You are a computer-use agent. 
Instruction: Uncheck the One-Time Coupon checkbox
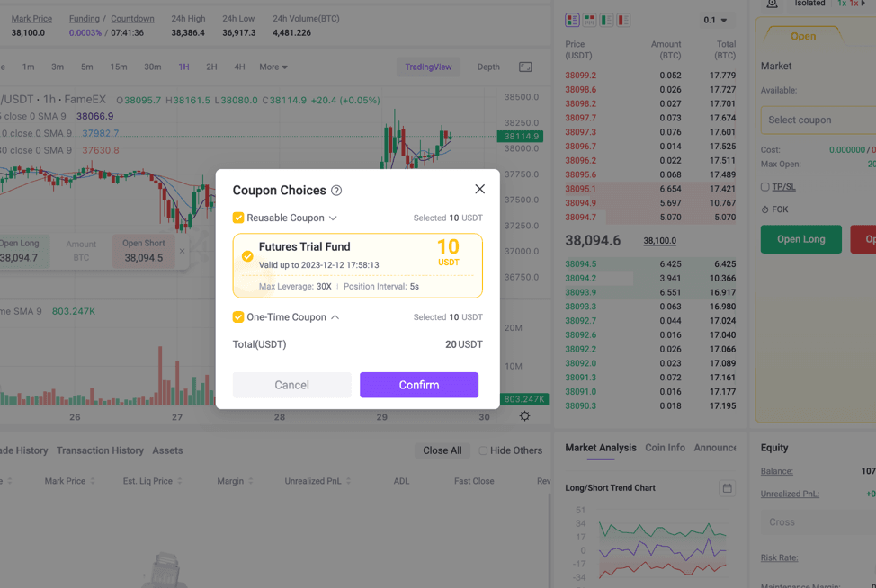[x=238, y=317]
